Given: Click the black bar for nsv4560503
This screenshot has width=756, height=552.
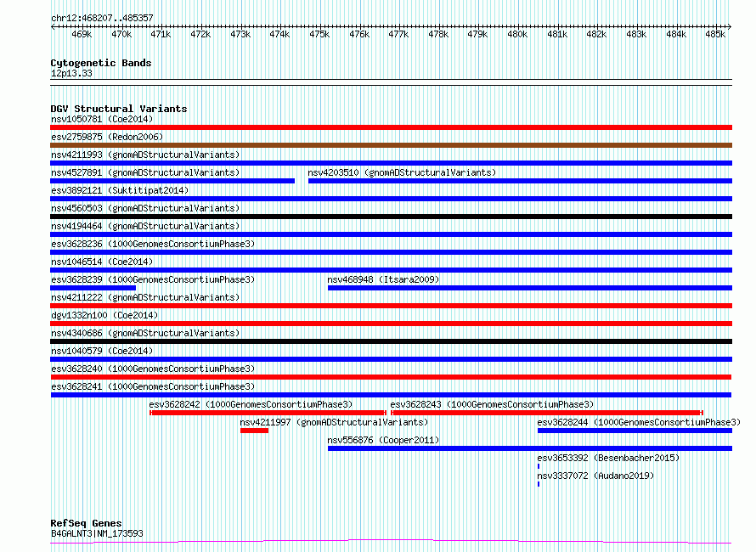Looking at the screenshot, I should tap(391, 217).
